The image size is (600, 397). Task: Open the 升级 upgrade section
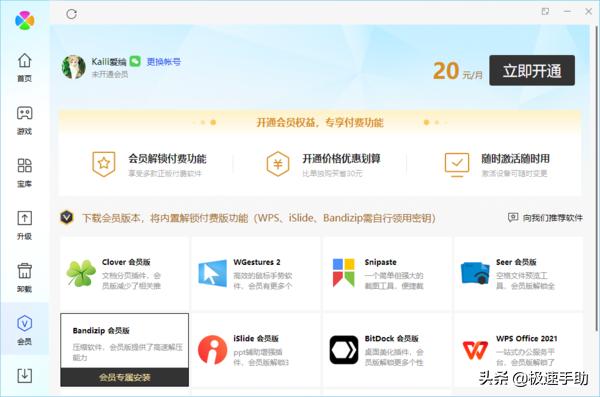click(24, 225)
